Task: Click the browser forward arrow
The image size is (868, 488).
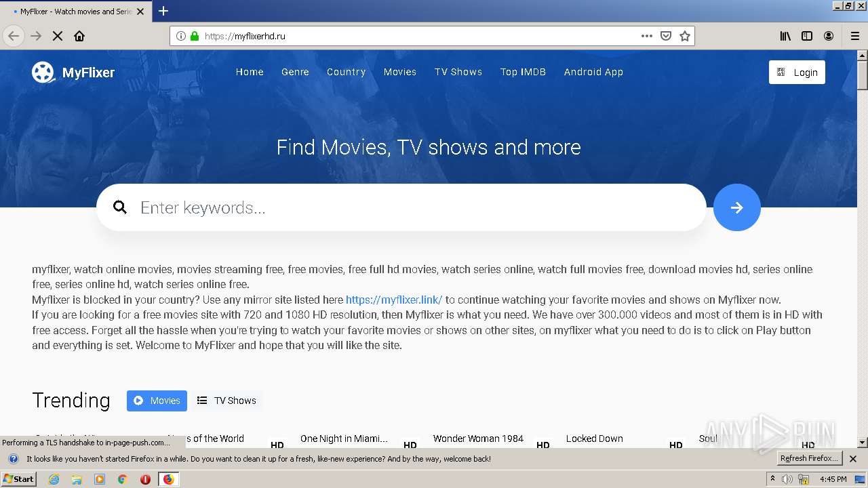Action: click(x=36, y=36)
